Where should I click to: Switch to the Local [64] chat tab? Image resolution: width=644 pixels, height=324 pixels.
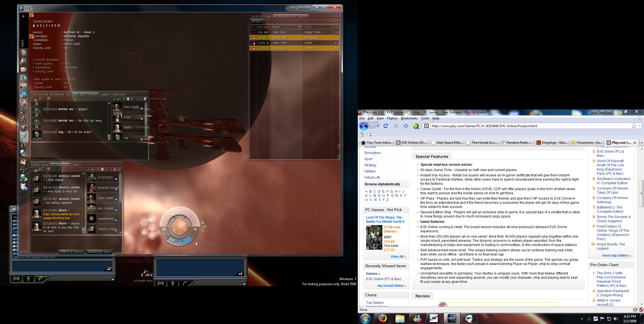click(41, 165)
